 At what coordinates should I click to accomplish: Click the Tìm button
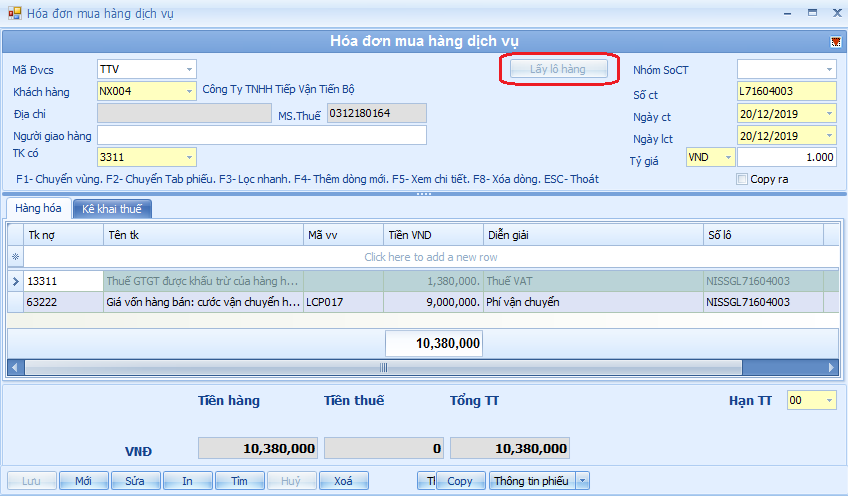coord(239,480)
